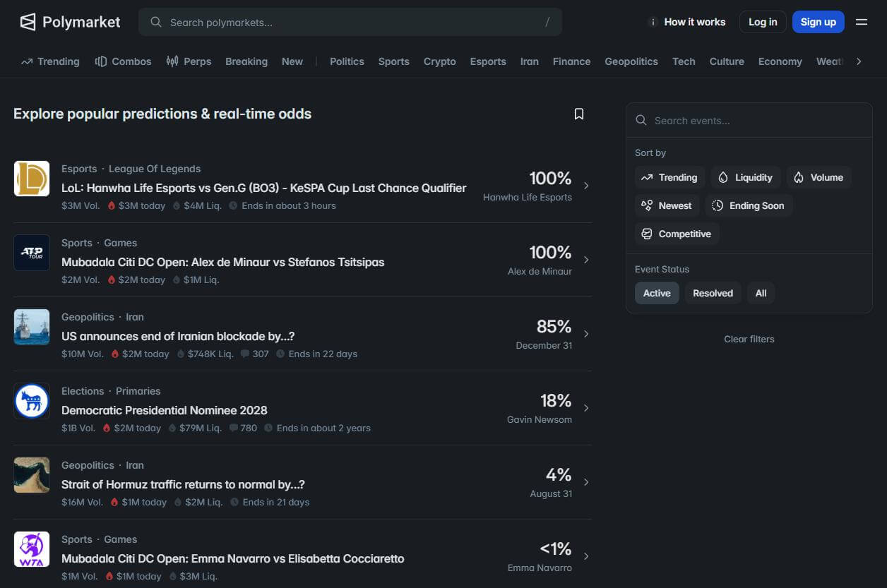Viewport: 887px width, 588px height.
Task: Open the Geopolitics category tab
Action: tap(631, 61)
